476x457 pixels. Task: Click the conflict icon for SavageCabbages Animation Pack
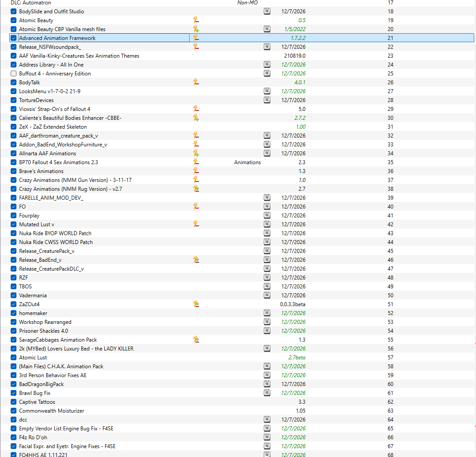click(196, 339)
